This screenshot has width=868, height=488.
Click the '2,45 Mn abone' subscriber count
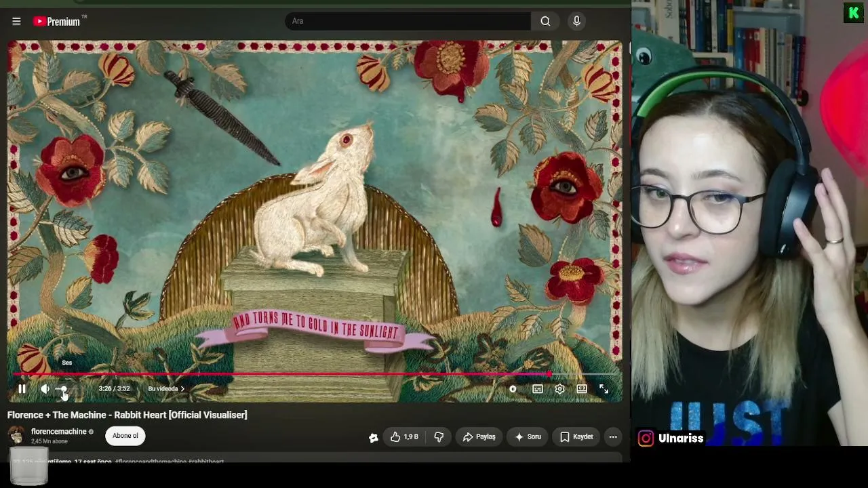coord(50,442)
